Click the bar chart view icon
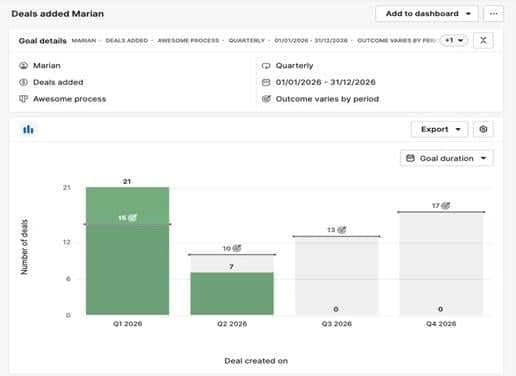Viewport: 516px width, 376px height. click(x=28, y=129)
